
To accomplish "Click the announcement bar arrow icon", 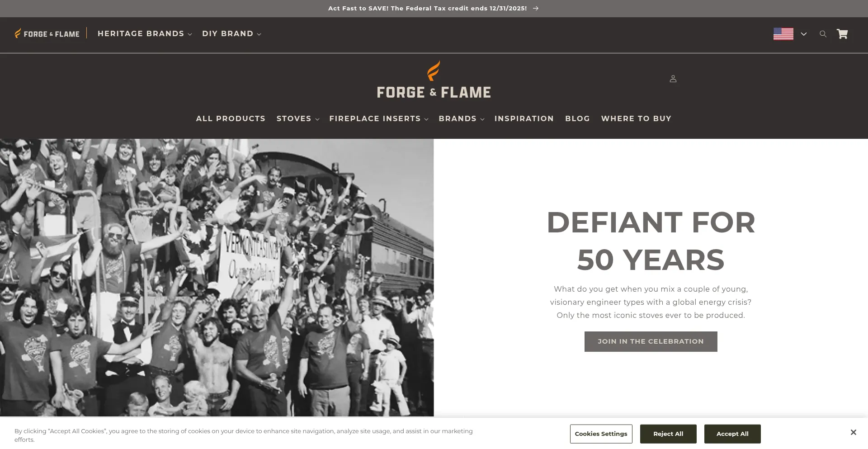I will click(x=536, y=9).
